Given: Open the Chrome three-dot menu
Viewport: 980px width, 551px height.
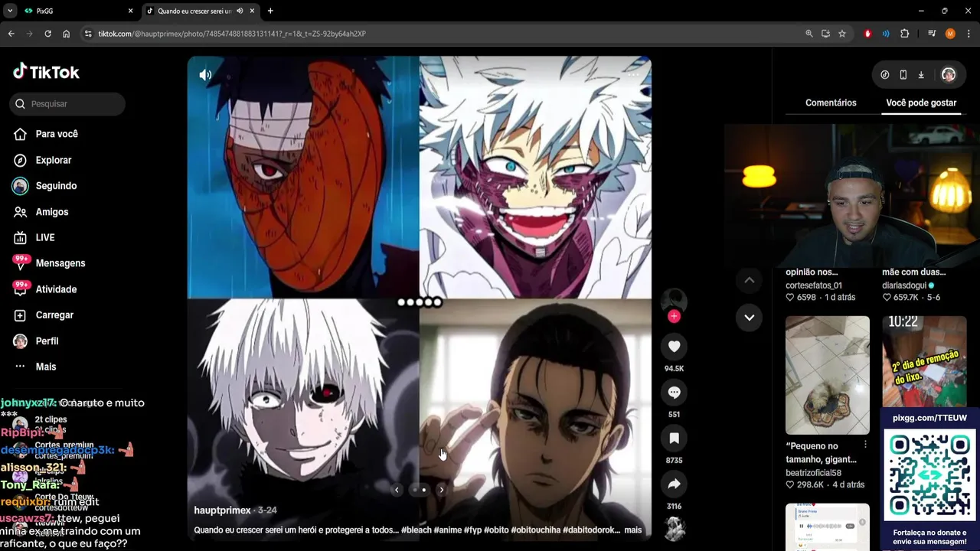Looking at the screenshot, I should (969, 34).
